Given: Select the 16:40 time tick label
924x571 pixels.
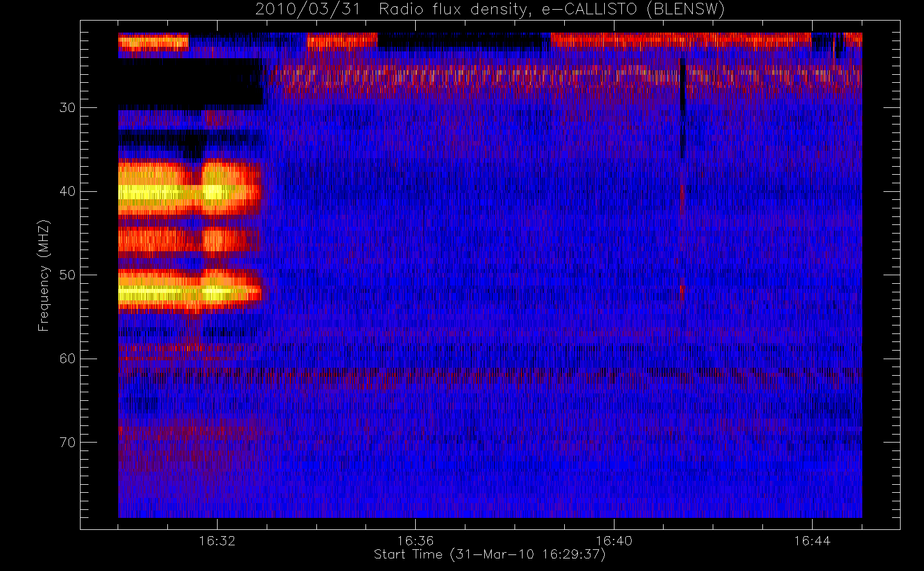Looking at the screenshot, I should point(614,540).
